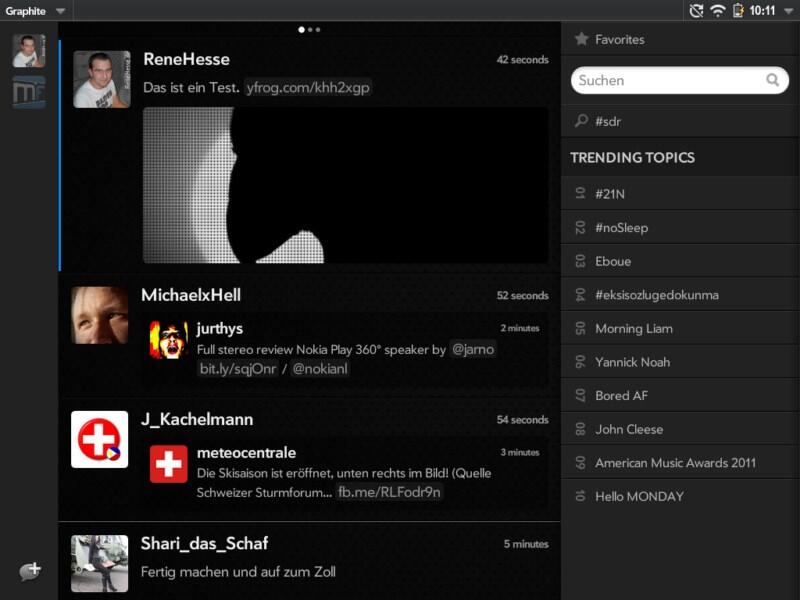800x600 pixels.
Task: Open trending topic American Music Awards 2011
Action: click(x=680, y=463)
